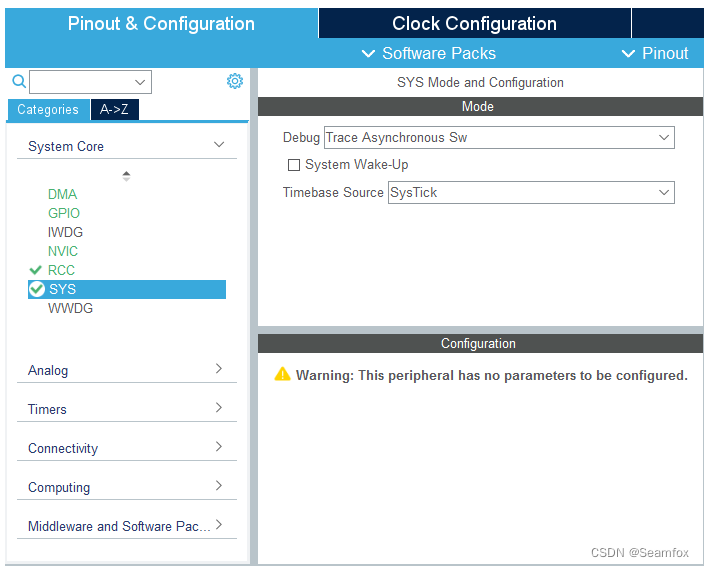Expand the Computing category
Viewport: 704px width, 567px height.
[127, 487]
